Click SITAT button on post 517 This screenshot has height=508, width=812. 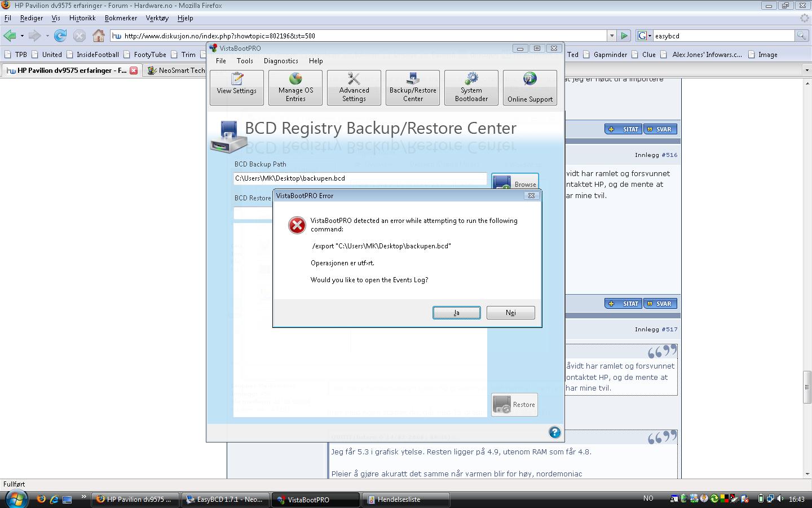coord(623,304)
